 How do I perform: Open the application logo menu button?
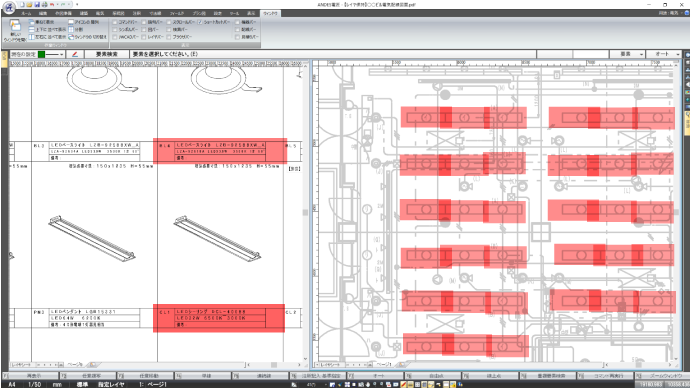pos(9,8)
